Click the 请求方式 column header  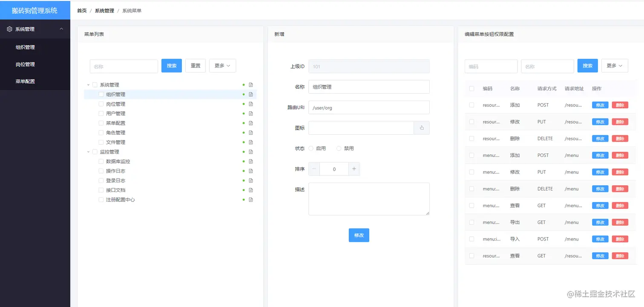(547, 89)
